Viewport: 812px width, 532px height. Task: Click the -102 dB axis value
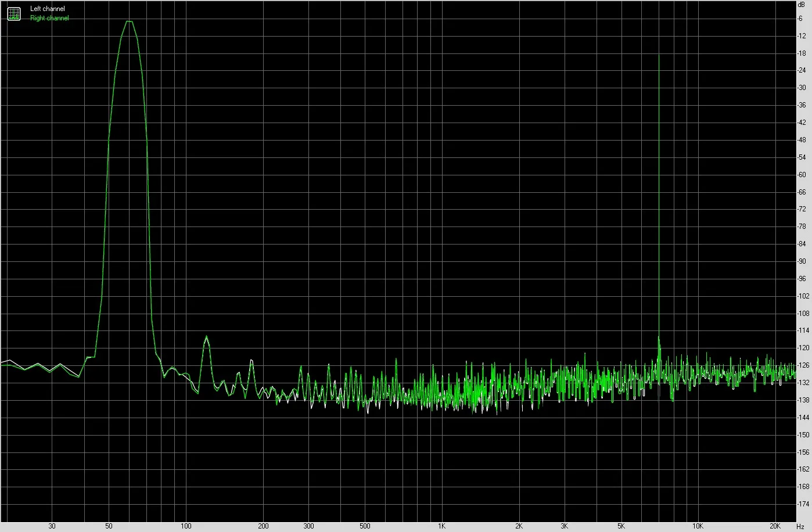coord(803,296)
